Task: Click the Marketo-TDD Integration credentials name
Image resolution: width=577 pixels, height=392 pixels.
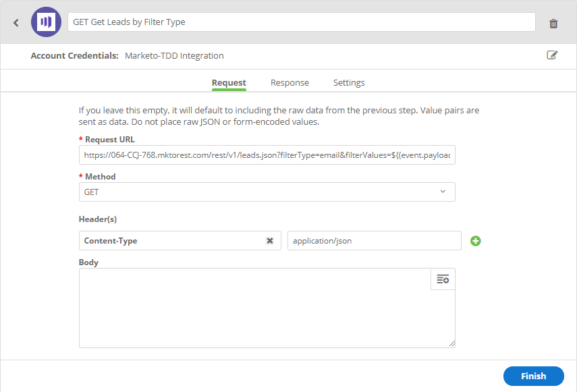Action: click(x=174, y=56)
